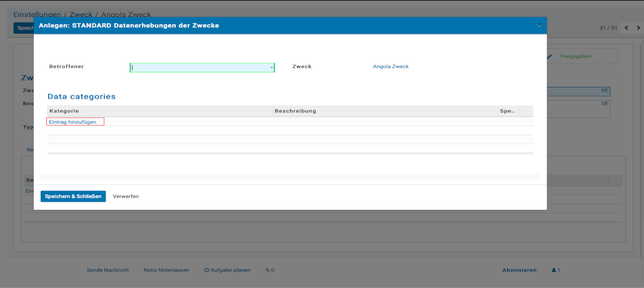Sort by the Kategorie column header

(64, 111)
